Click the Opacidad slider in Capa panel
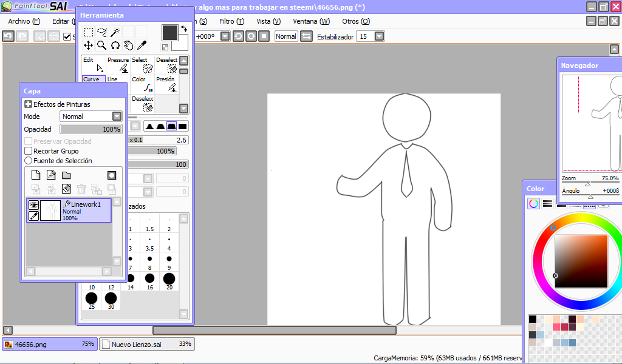622x364 pixels. coord(91,129)
